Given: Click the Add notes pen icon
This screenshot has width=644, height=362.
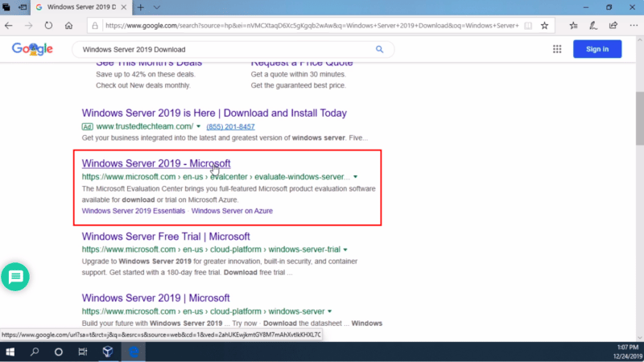Looking at the screenshot, I should point(592,25).
